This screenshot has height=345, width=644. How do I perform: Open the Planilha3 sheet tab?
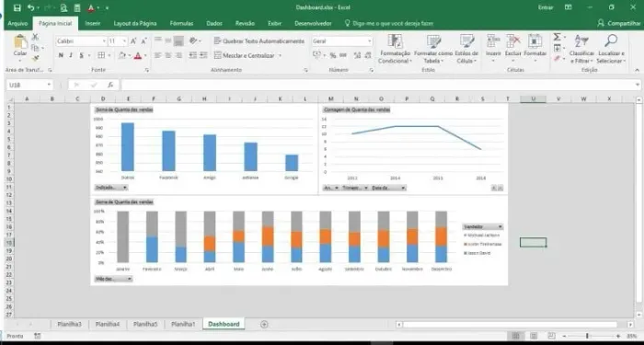(69, 324)
